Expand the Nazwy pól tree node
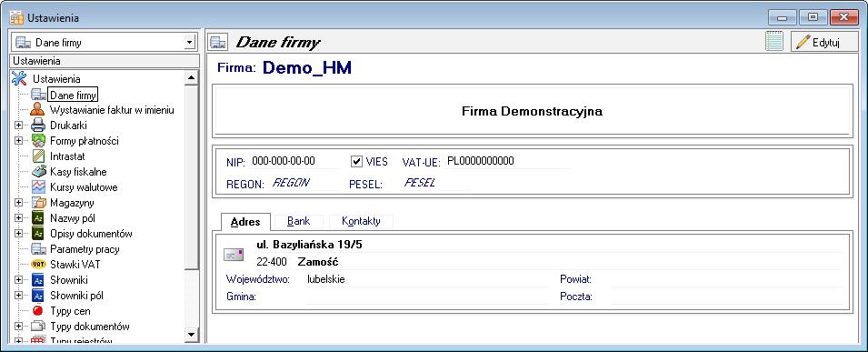 (x=18, y=218)
